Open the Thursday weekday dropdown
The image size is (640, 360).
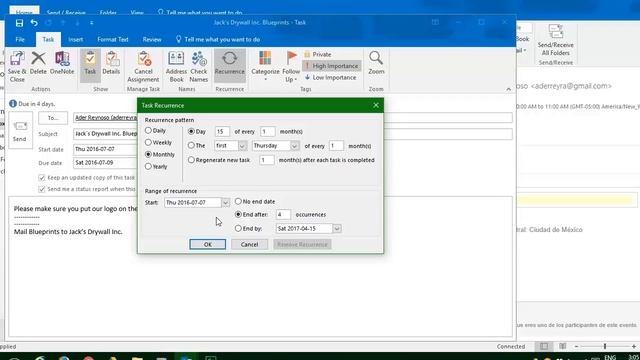pos(294,146)
